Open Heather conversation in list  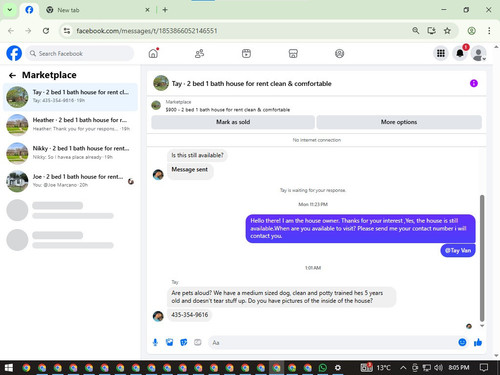click(x=70, y=125)
